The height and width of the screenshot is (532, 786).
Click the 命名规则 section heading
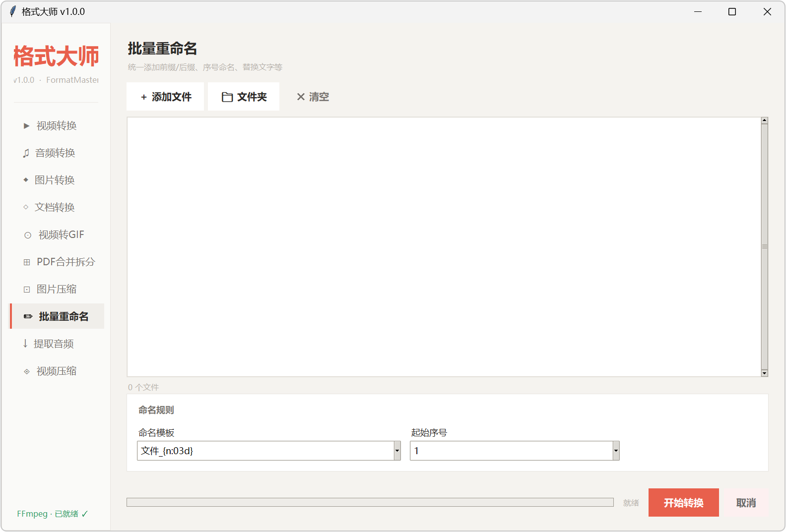point(156,410)
